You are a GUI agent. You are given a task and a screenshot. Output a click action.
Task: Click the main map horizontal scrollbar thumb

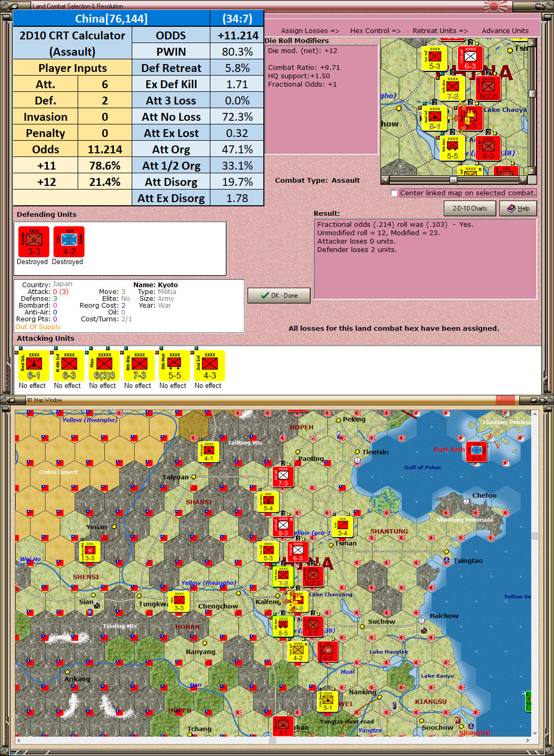[x=272, y=741]
